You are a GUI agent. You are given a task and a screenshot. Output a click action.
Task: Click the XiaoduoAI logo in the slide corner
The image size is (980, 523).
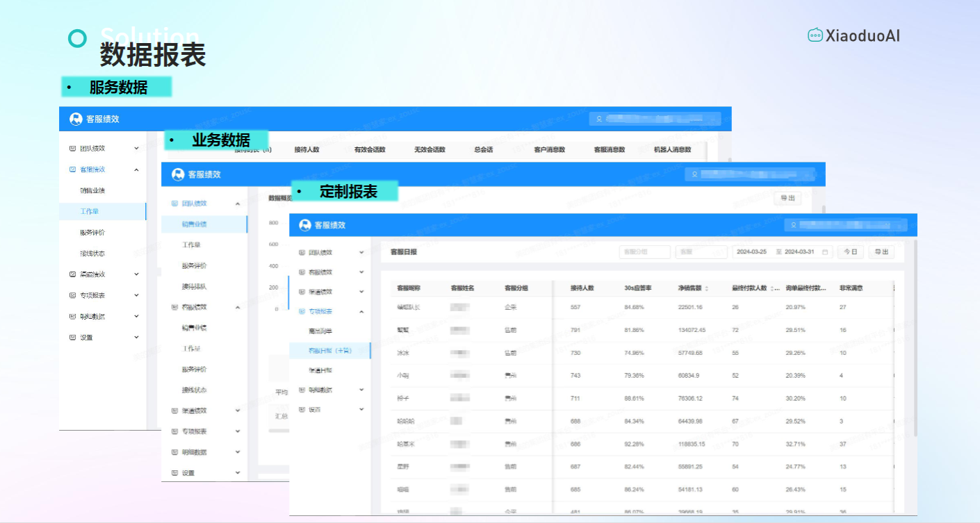tap(854, 35)
